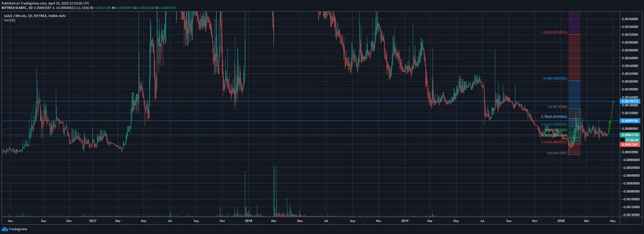Select the 1(0.00130248) Fibonacci level label
The image size is (644, 234).
click(x=557, y=107)
